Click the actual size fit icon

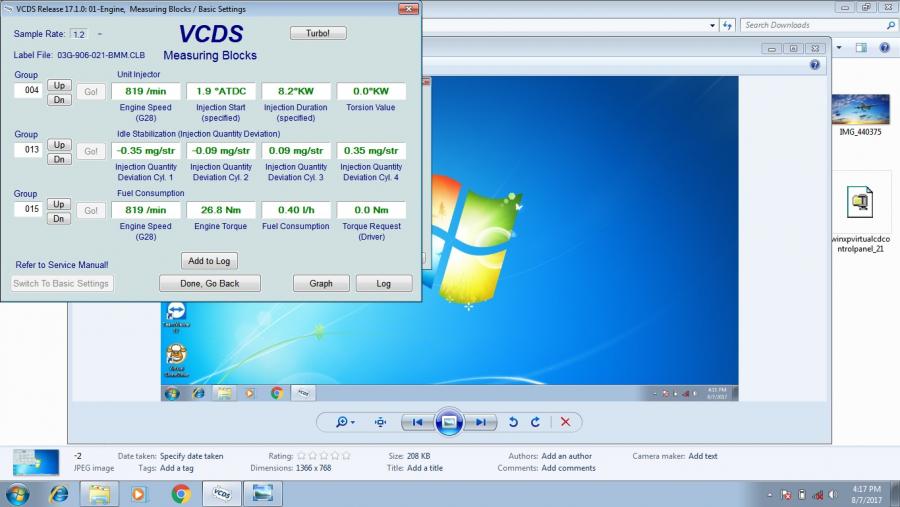(x=380, y=422)
